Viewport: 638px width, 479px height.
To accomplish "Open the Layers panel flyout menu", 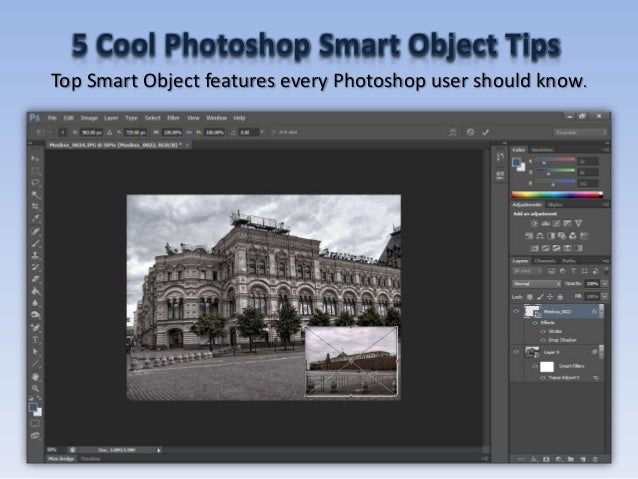I will click(x=606, y=261).
